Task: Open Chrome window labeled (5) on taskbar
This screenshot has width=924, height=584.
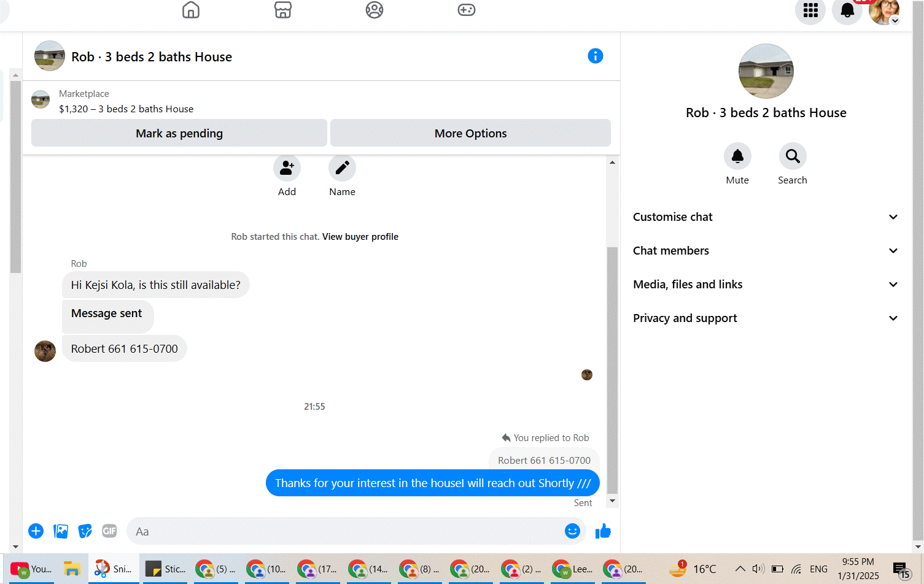Action: click(216, 569)
